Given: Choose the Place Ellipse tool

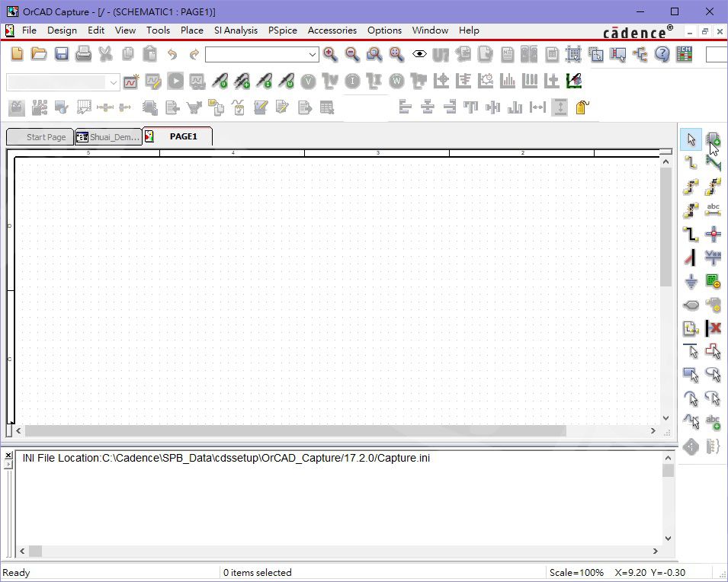Looking at the screenshot, I should [x=714, y=375].
